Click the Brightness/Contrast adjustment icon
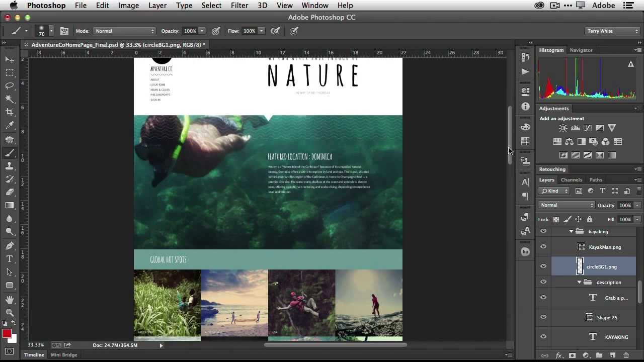 (x=563, y=128)
